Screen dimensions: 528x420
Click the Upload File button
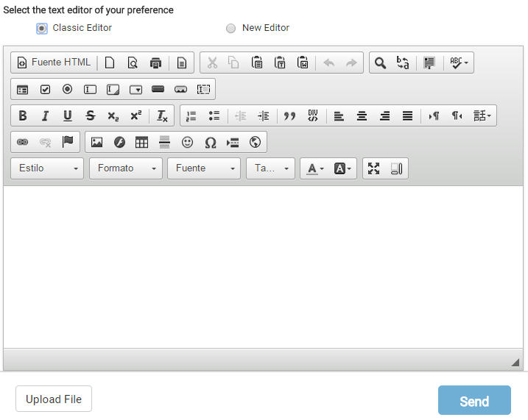point(54,399)
